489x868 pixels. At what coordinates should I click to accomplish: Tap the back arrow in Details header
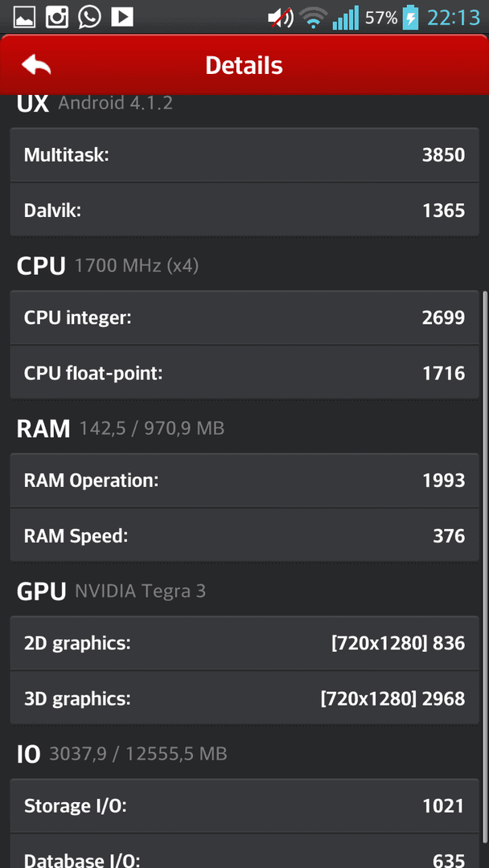pos(36,65)
